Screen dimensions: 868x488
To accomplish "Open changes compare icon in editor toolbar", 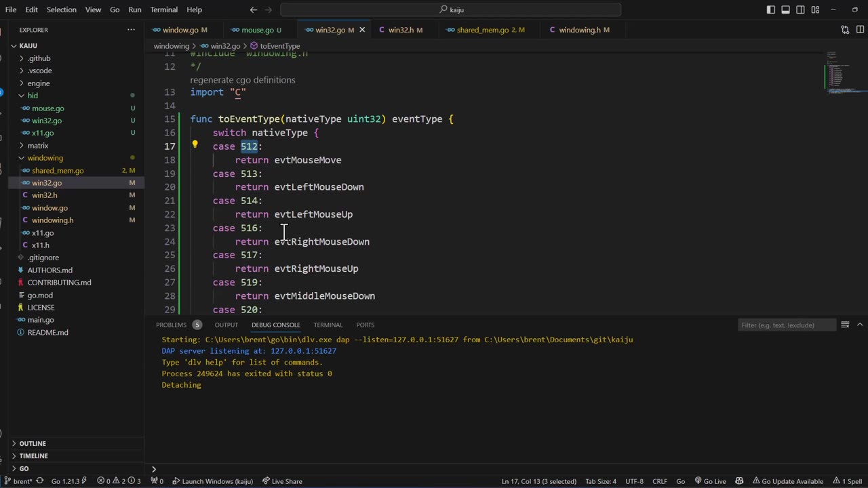I will (x=845, y=30).
